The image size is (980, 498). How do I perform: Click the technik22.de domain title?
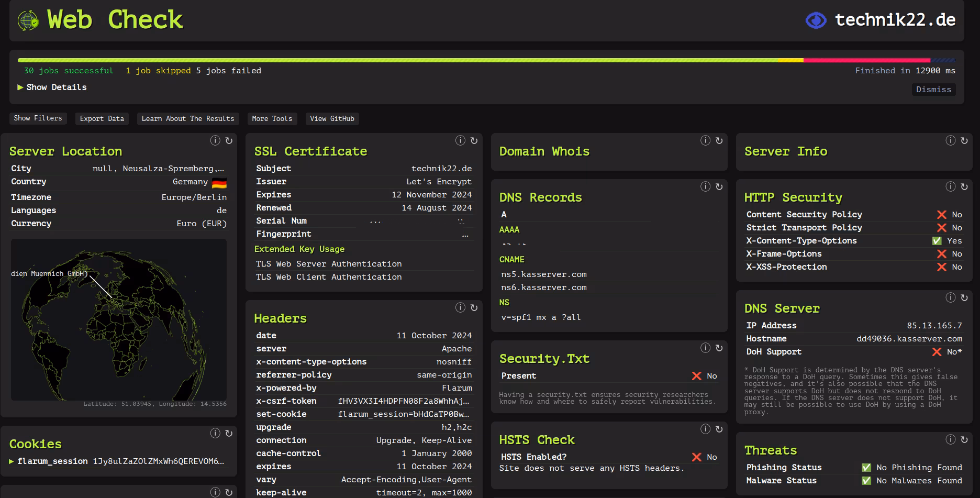click(895, 20)
